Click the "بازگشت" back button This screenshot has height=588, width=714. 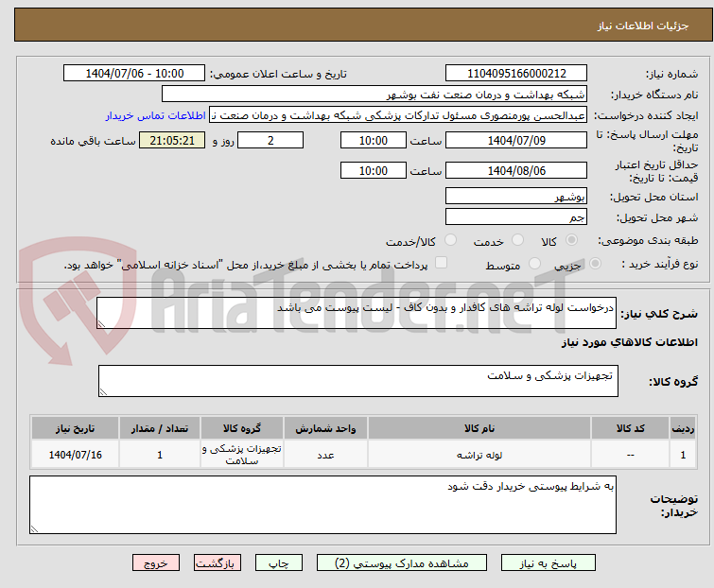click(x=216, y=562)
